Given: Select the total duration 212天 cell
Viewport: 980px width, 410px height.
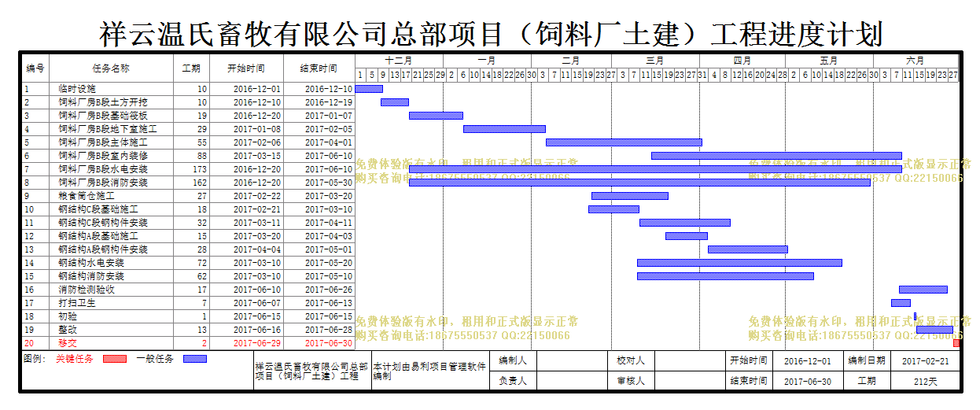Looking at the screenshot, I should pos(925,381).
